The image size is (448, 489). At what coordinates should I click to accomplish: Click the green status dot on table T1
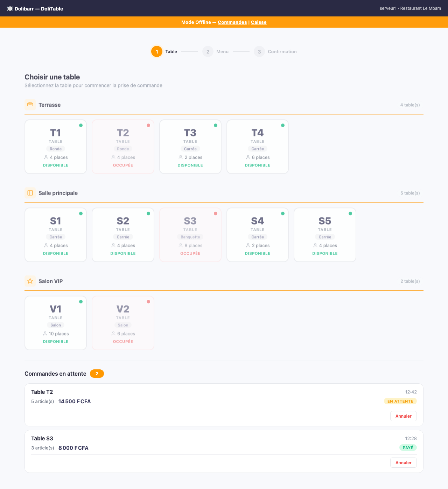pos(81,125)
